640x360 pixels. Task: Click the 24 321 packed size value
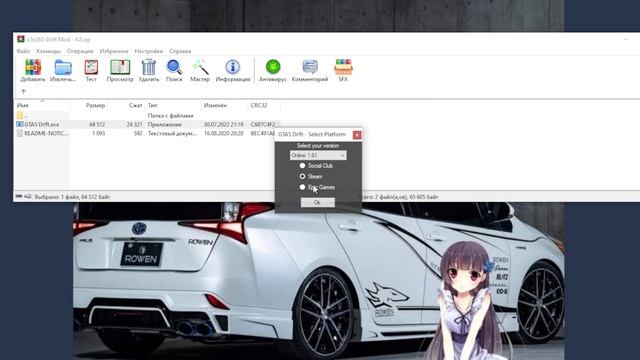point(134,124)
